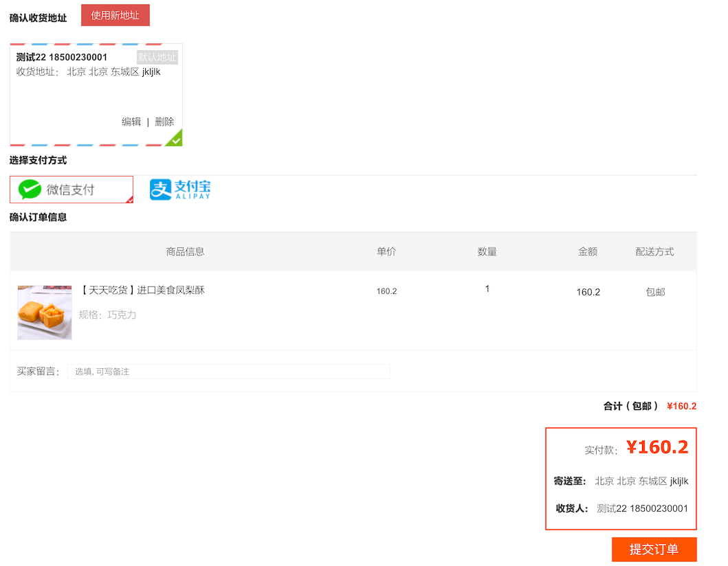Viewport: 728px width, 566px height.
Task: Click the large ¥160.2 实付款 amount
Action: pyautogui.click(x=657, y=447)
